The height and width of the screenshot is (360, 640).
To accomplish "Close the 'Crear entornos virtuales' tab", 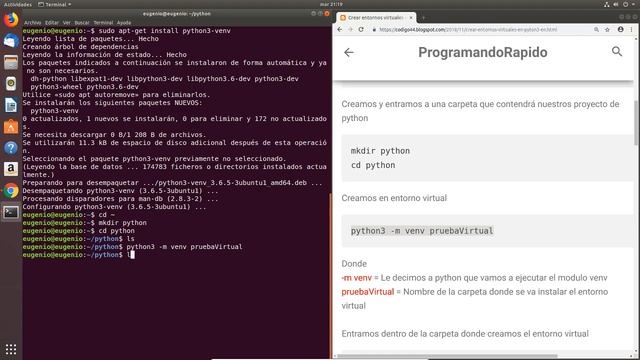I will pos(411,18).
